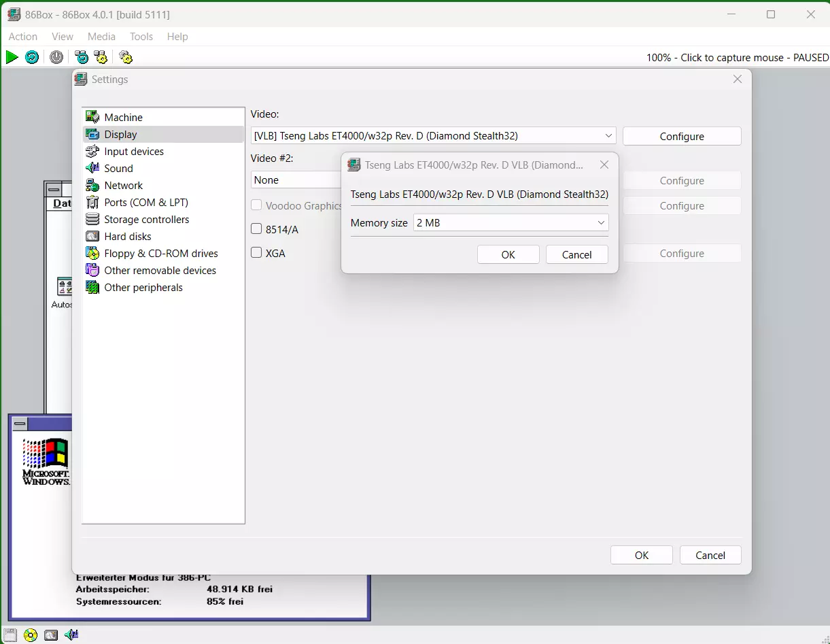Click Cancel at the bottom of Settings
This screenshot has width=830, height=644.
point(710,555)
